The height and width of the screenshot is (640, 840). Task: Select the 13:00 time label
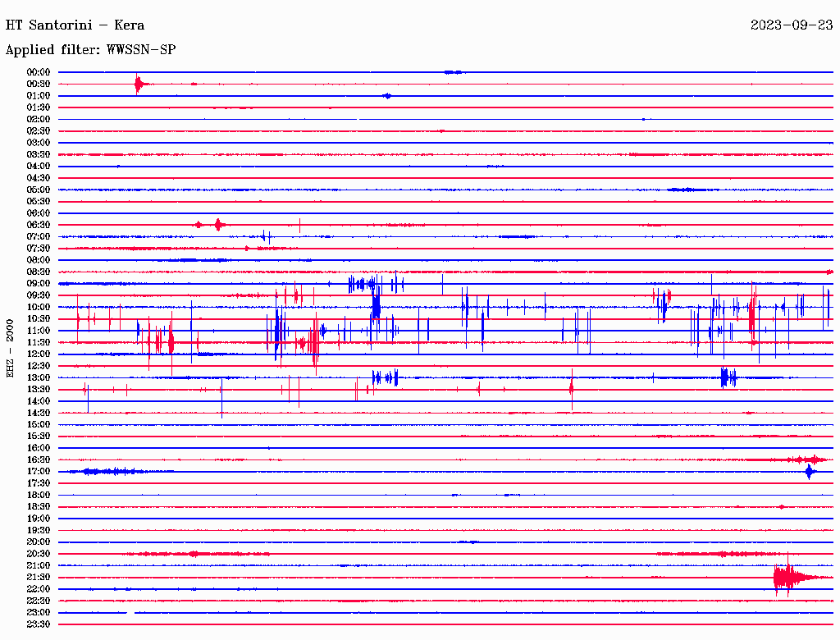pyautogui.click(x=39, y=378)
